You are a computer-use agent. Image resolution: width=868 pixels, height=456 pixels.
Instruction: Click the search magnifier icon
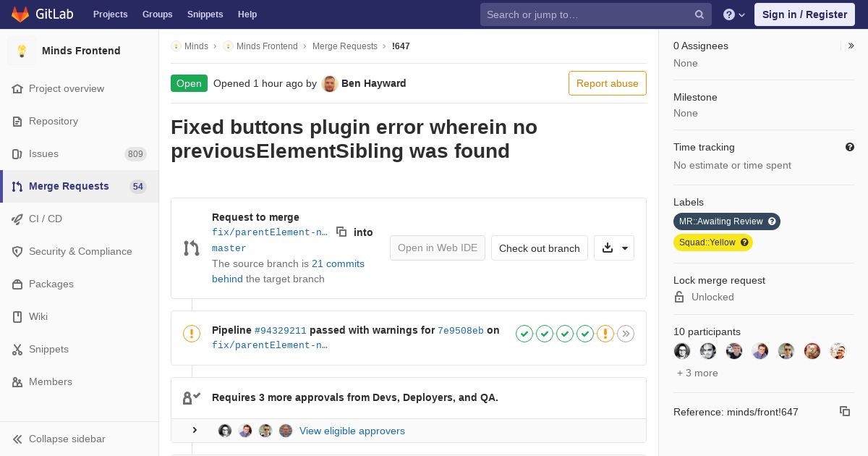pos(699,14)
